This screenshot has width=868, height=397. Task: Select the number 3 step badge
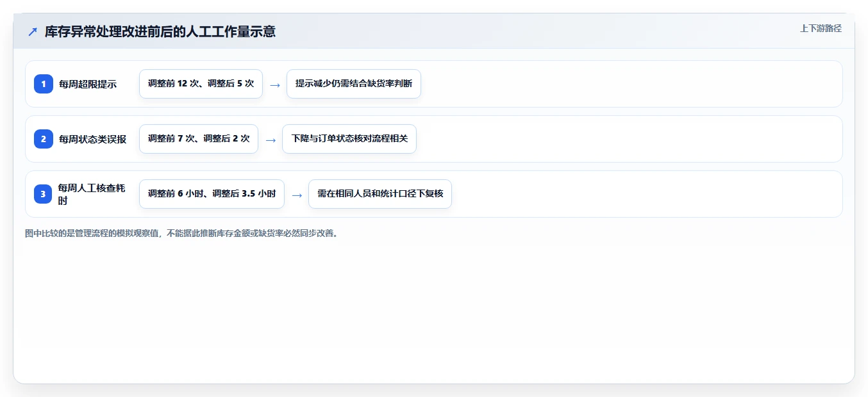click(x=44, y=194)
